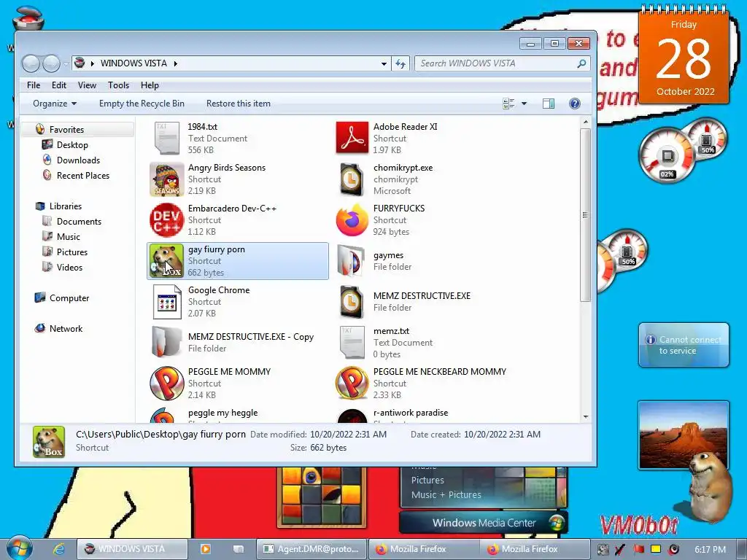This screenshot has height=560, width=747.
Task: Open Downloads in Favorites
Action: [x=78, y=160]
